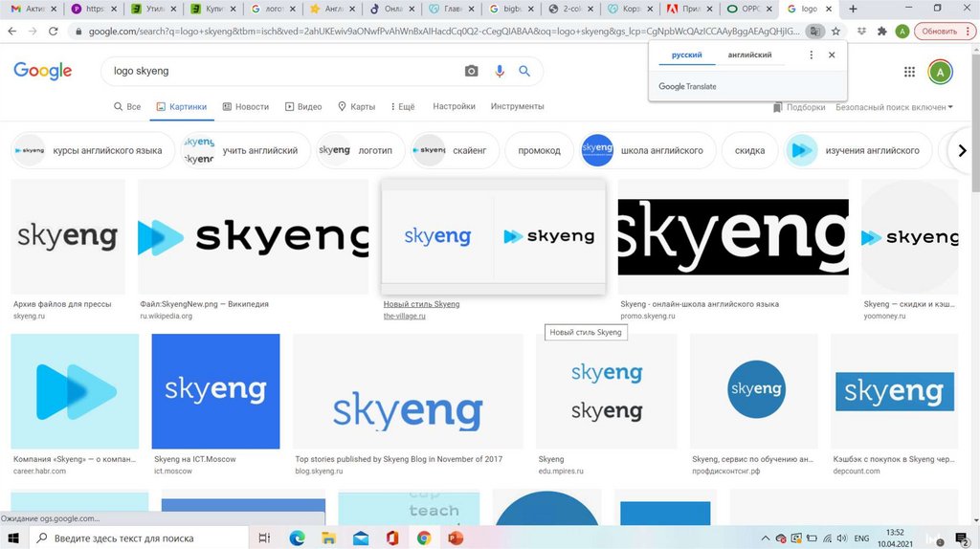
Task: Open Translate popup options menu
Action: (x=812, y=55)
